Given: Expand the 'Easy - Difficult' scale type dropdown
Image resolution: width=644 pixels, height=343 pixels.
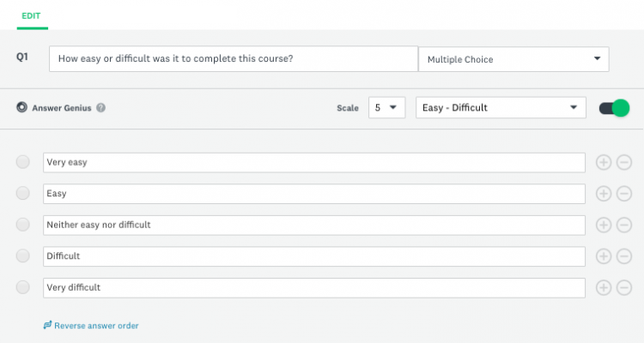Looking at the screenshot, I should click(499, 108).
